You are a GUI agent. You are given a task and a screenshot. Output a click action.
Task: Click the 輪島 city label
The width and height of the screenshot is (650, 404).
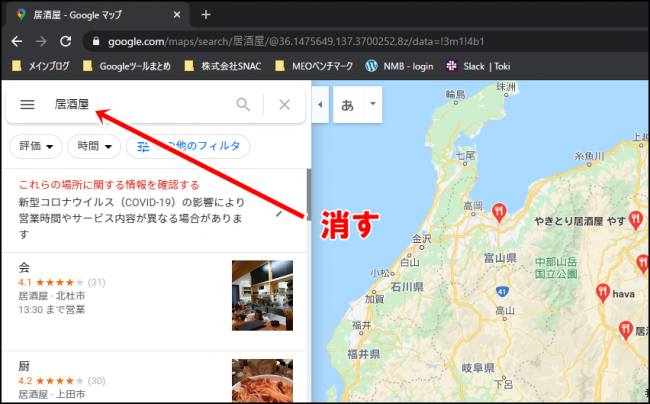pyautogui.click(x=456, y=94)
